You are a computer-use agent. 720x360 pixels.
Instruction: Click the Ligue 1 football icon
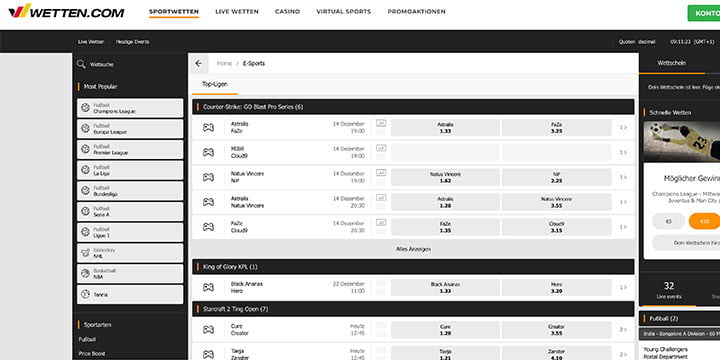click(85, 232)
